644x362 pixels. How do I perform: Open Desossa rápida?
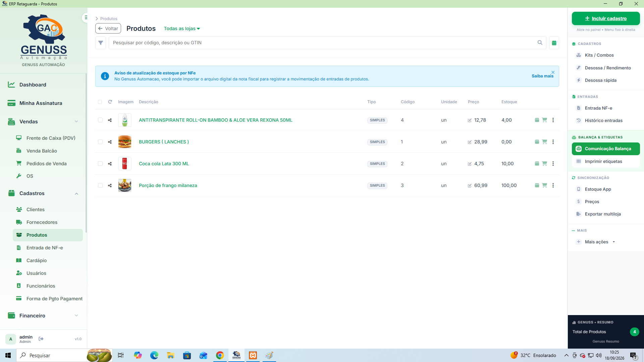(606, 80)
